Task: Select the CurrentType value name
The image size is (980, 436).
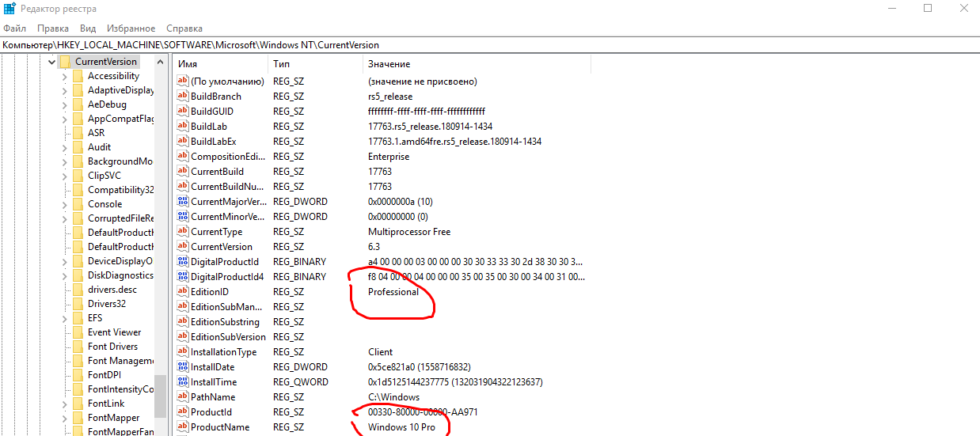Action: (x=216, y=232)
